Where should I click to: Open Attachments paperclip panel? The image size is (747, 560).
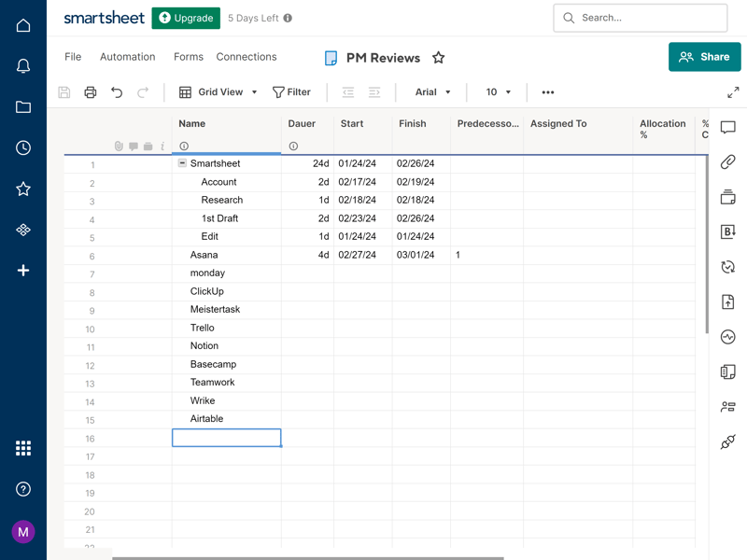(728, 161)
